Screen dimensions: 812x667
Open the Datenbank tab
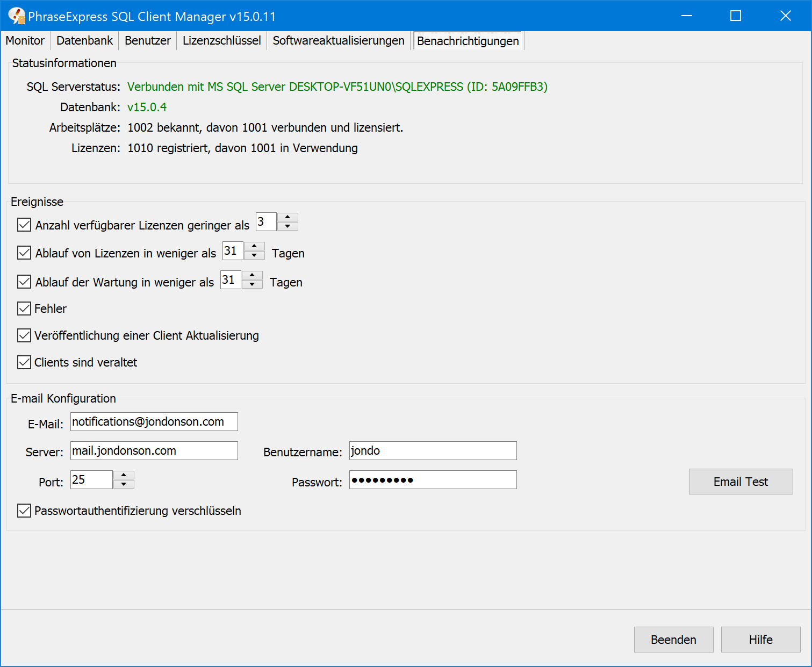[x=84, y=41]
